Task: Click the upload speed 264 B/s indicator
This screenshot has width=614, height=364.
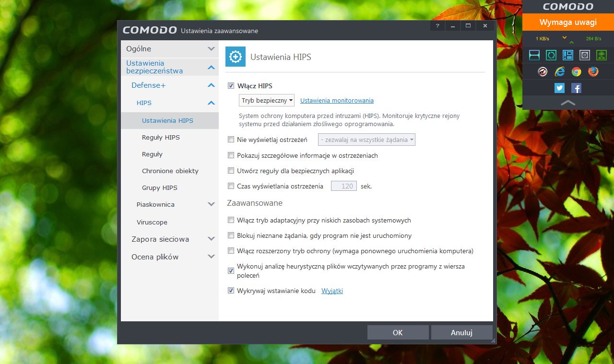Action: [593, 38]
